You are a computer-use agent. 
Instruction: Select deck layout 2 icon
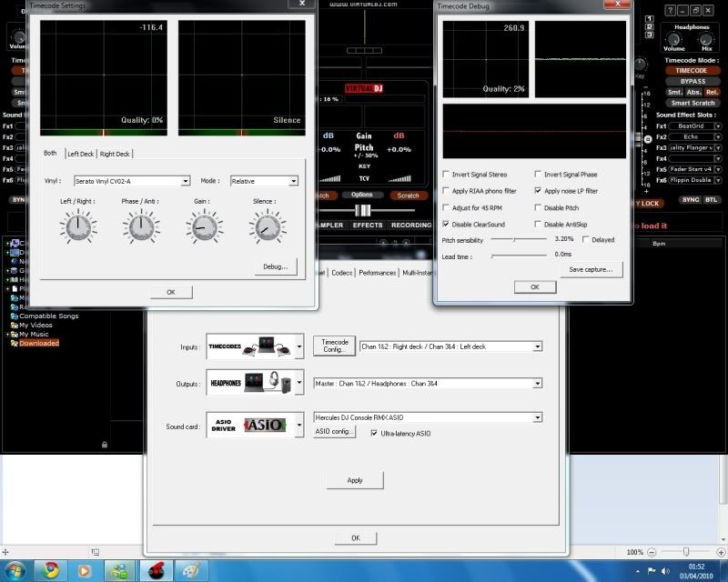(649, 27)
